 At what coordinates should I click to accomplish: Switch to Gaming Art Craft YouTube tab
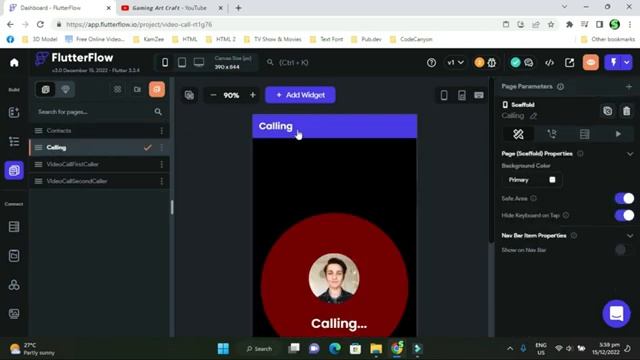pos(169,8)
